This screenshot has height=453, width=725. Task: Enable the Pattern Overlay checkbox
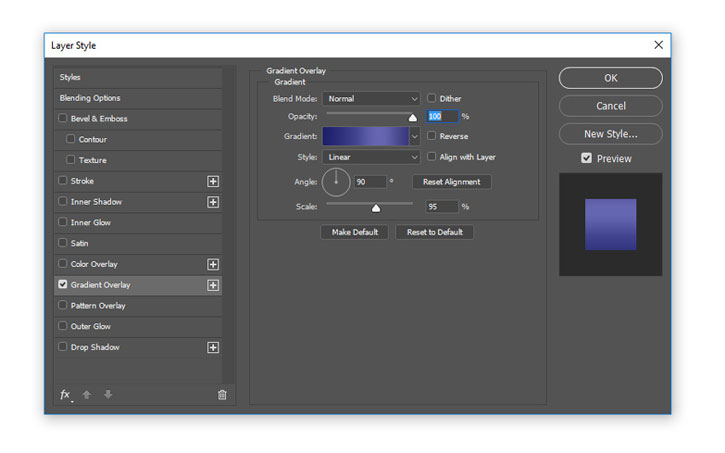63,305
